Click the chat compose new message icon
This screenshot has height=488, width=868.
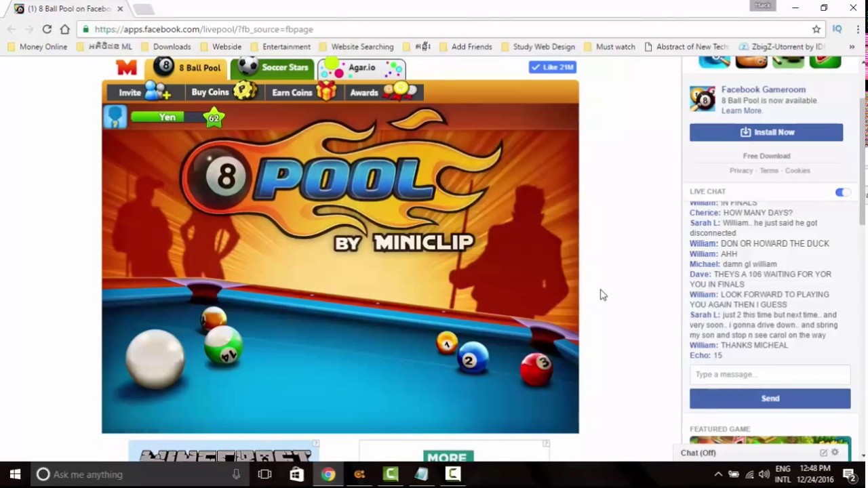click(x=823, y=453)
